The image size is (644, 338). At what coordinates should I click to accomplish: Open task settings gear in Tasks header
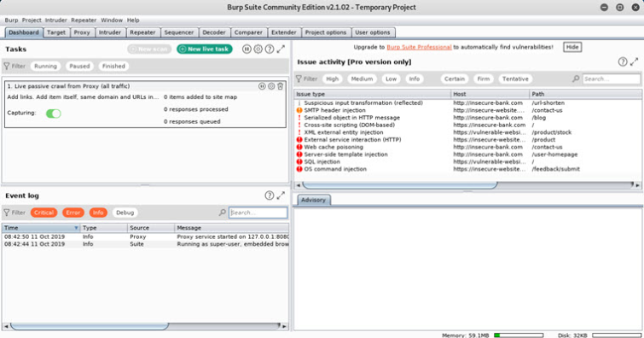(258, 49)
